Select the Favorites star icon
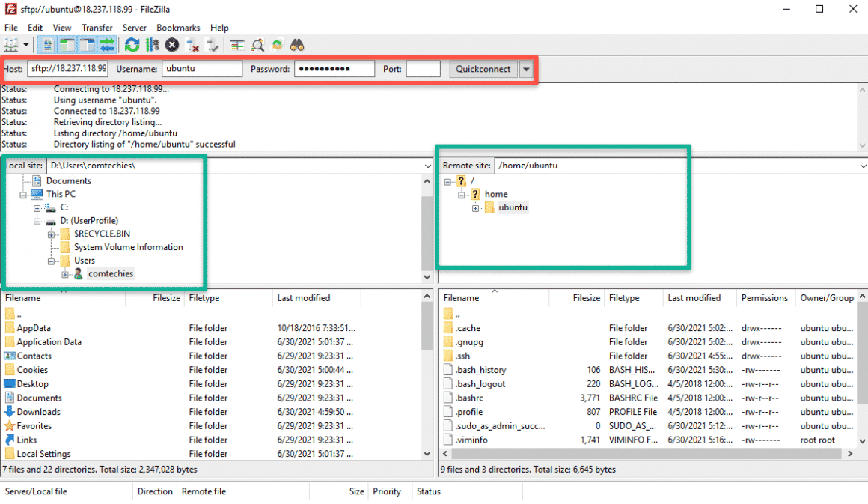 pyautogui.click(x=10, y=425)
